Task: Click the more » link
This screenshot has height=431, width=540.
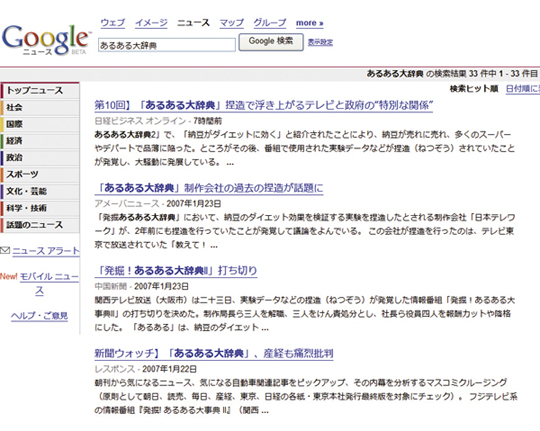Action: [309, 23]
